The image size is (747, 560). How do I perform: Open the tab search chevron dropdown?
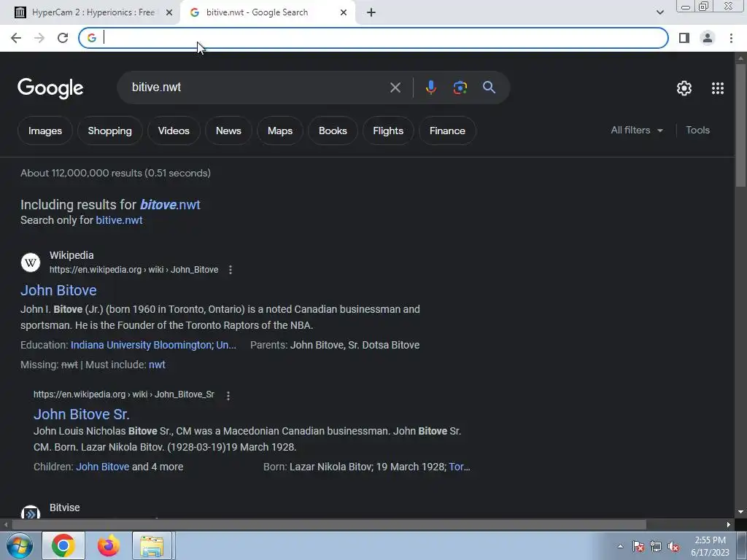pos(659,12)
